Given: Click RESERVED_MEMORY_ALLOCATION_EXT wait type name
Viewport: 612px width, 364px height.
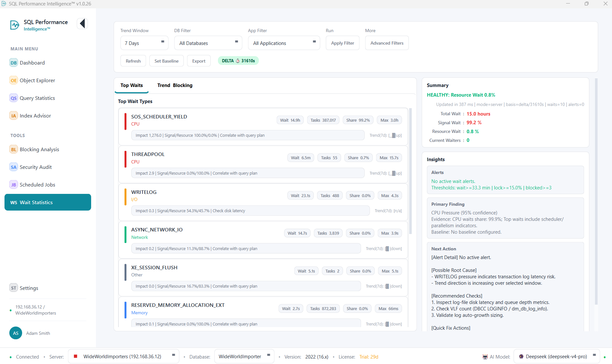Looking at the screenshot, I should point(178,305).
